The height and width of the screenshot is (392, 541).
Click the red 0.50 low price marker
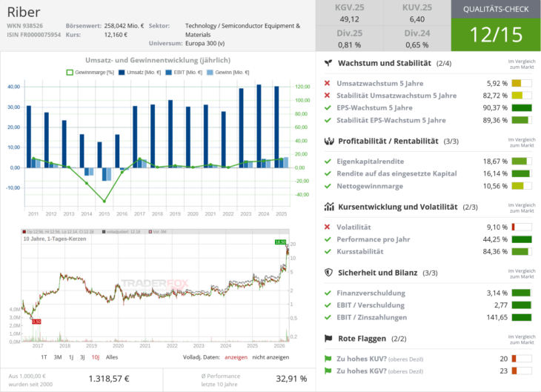(x=36, y=322)
